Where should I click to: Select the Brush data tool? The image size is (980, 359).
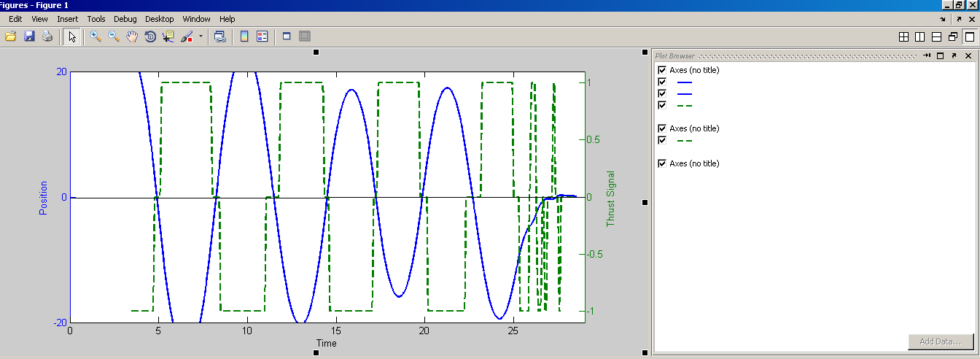(x=187, y=36)
